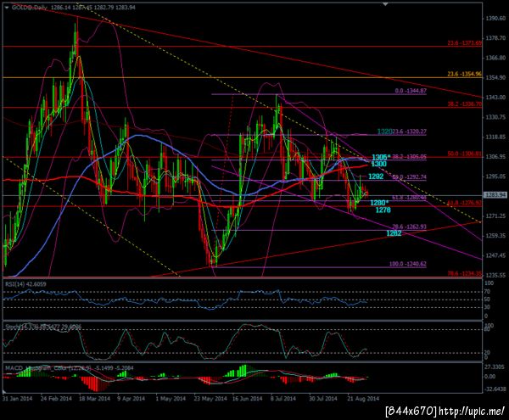
Task: Select the red Fibonacci label 78.6 -1234.35
Action: point(465,273)
